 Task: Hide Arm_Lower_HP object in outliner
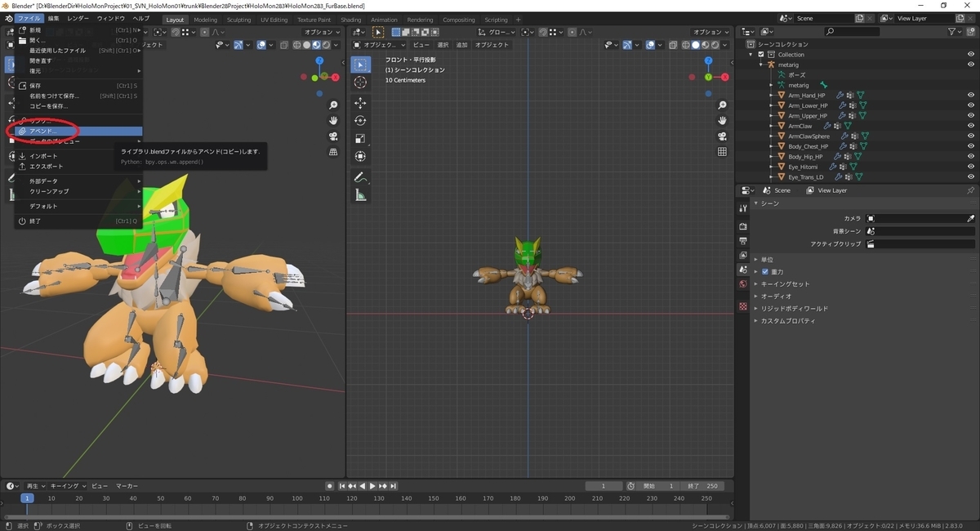[x=971, y=105]
